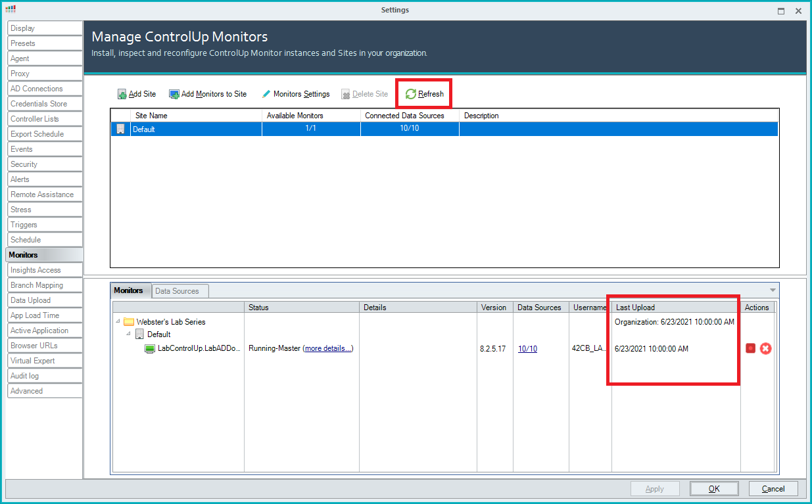The width and height of the screenshot is (812, 504).
Task: Click the red stop monitor icon
Action: tap(750, 348)
